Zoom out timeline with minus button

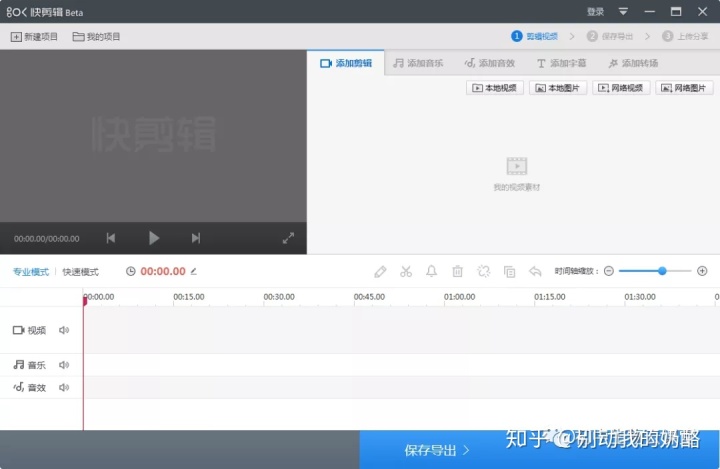click(609, 271)
